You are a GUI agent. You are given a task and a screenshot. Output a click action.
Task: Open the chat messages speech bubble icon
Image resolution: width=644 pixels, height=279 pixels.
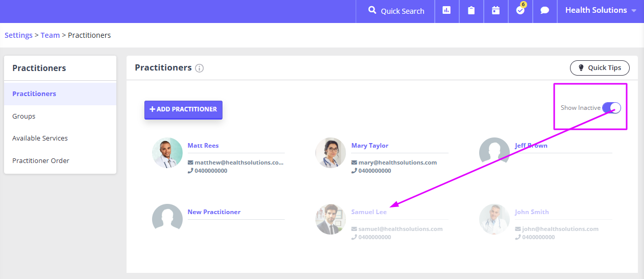(x=544, y=11)
